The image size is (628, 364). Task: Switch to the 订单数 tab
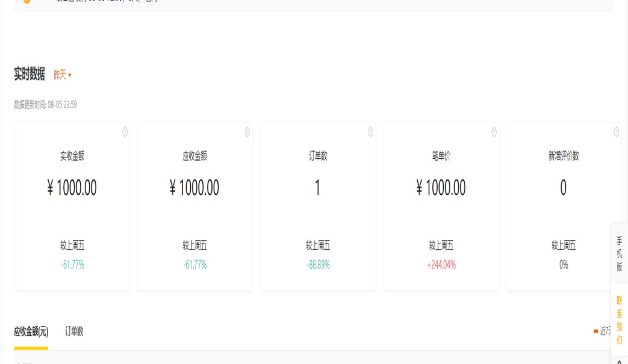click(x=74, y=332)
